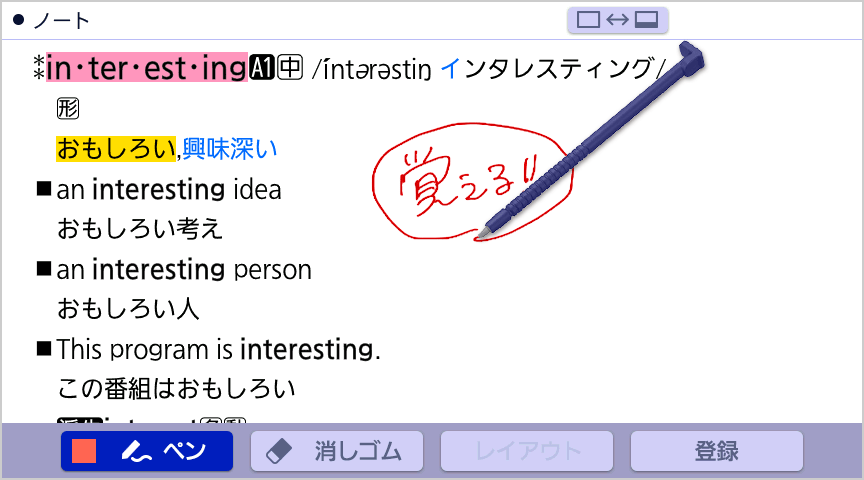Click the eraser icon

tap(279, 451)
